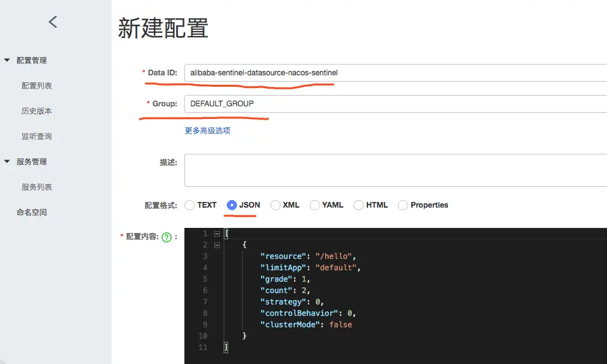The image size is (607, 364).
Task: Click the back arrow icon
Action: [53, 22]
